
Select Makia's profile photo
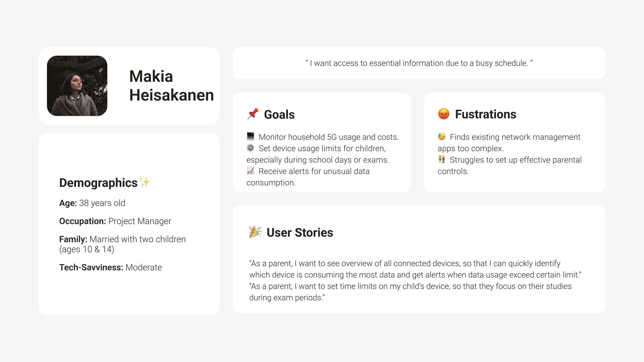[x=77, y=86]
